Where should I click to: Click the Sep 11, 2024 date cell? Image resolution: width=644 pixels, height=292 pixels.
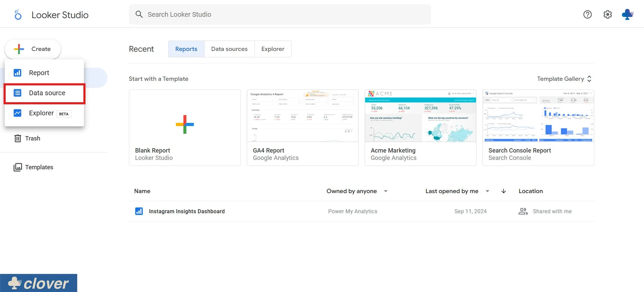click(x=470, y=211)
